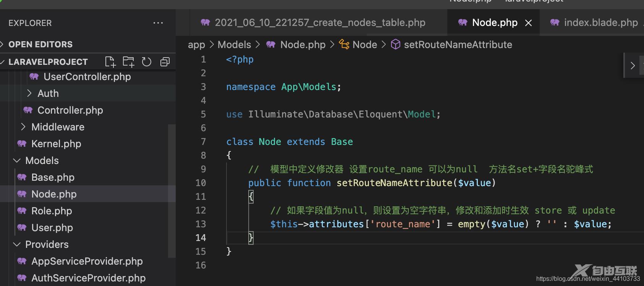This screenshot has height=286, width=644.
Task: Open UserController.php in the file tree
Action: 87,77
